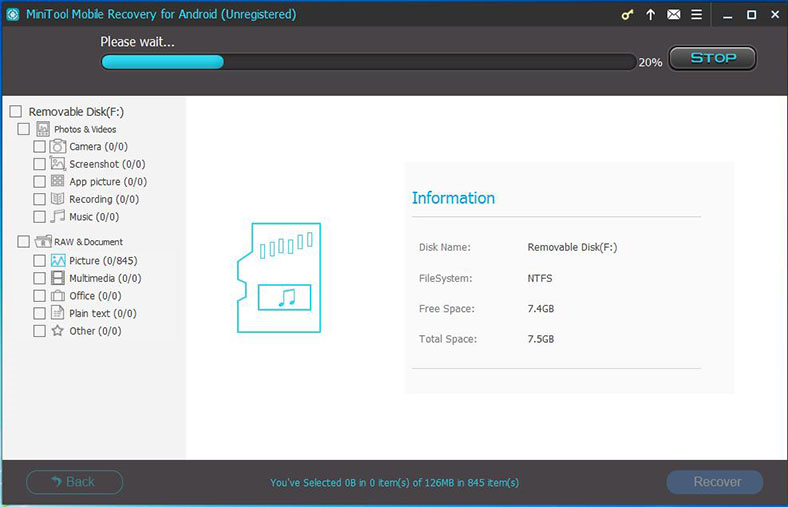Maximize the MiniTool window
The height and width of the screenshot is (507, 788).
(x=751, y=15)
